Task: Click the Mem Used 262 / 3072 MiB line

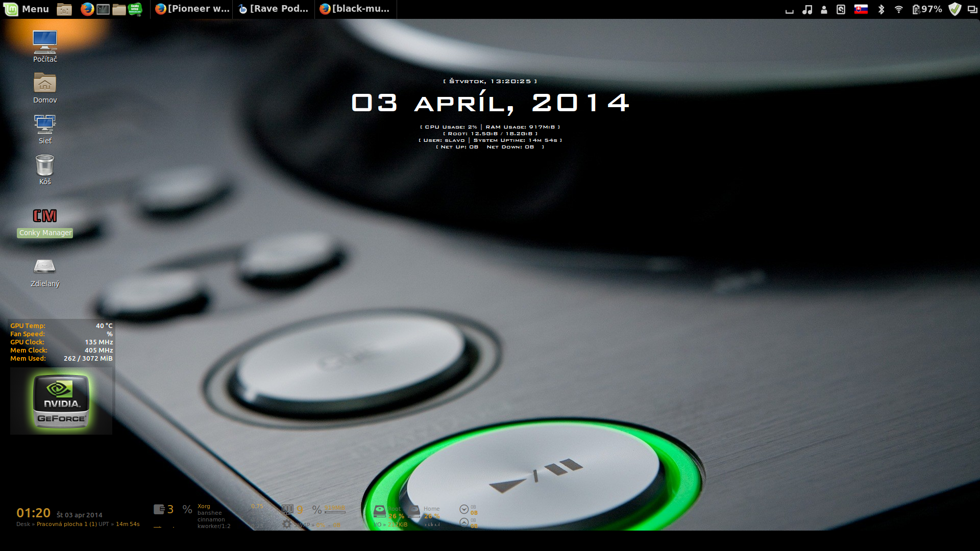Action: click(x=61, y=358)
